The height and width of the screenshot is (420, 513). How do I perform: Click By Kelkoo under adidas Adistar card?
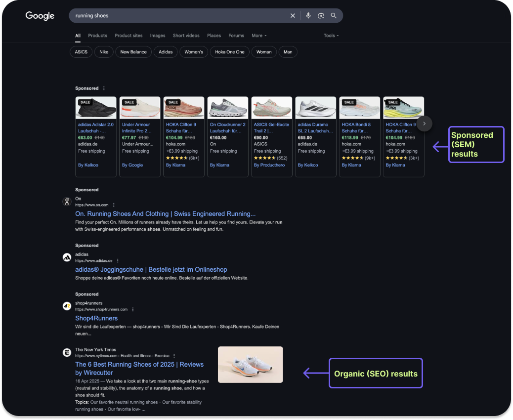click(x=88, y=165)
